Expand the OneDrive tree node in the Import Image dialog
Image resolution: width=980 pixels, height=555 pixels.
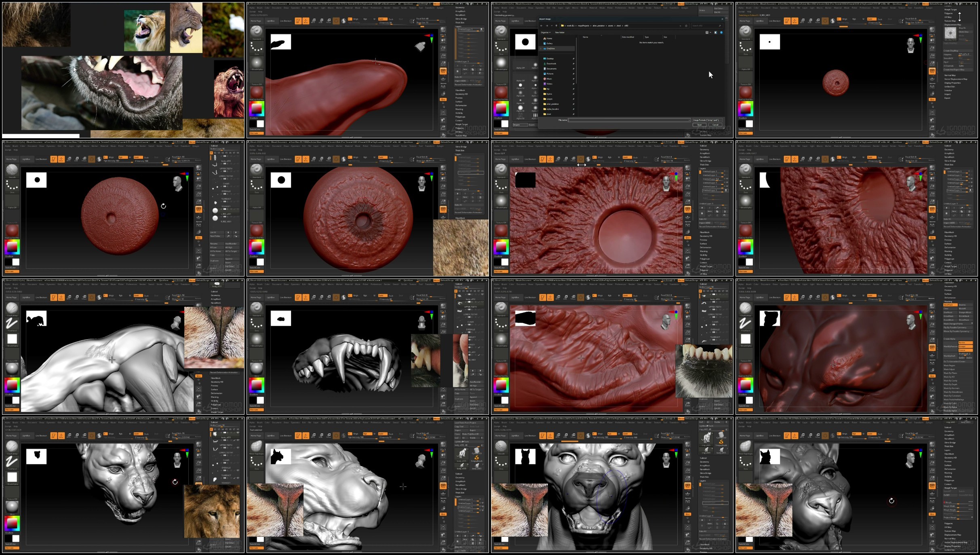tap(541, 49)
